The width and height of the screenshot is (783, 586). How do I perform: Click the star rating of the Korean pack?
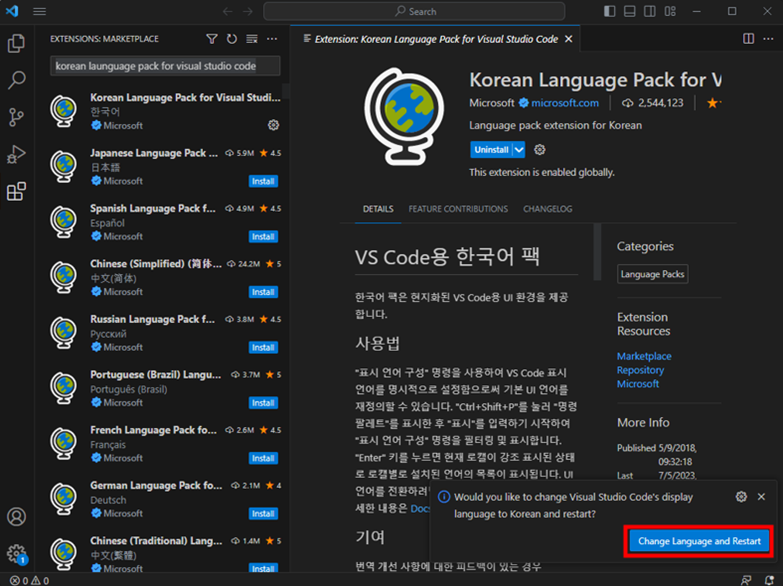pos(713,103)
